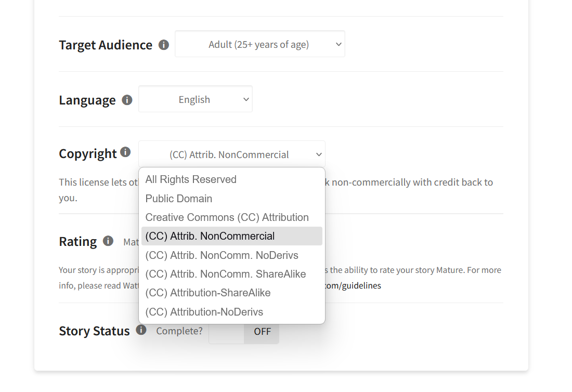
Task: Collapse the Copyright license dropdown
Action: pos(231,154)
